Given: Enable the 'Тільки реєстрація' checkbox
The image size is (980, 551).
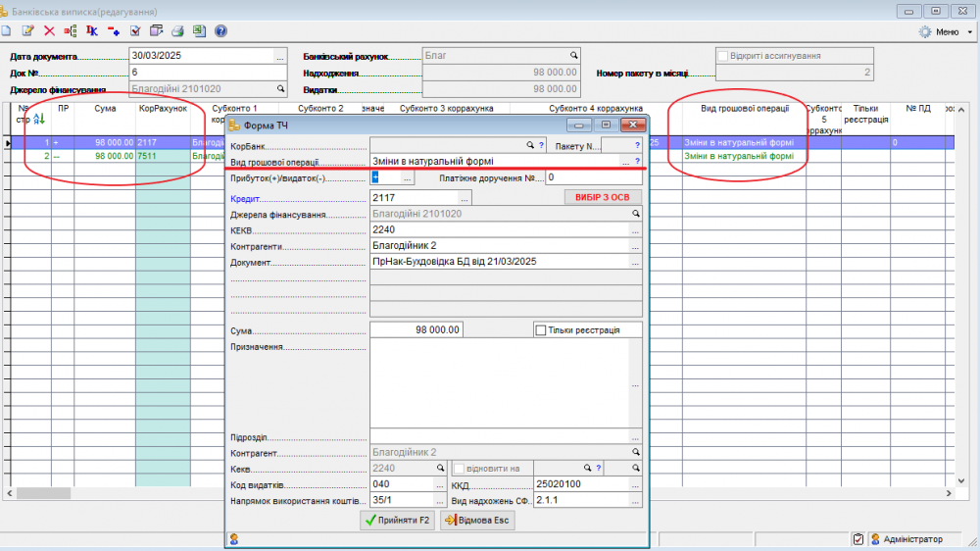Looking at the screenshot, I should pyautogui.click(x=541, y=330).
